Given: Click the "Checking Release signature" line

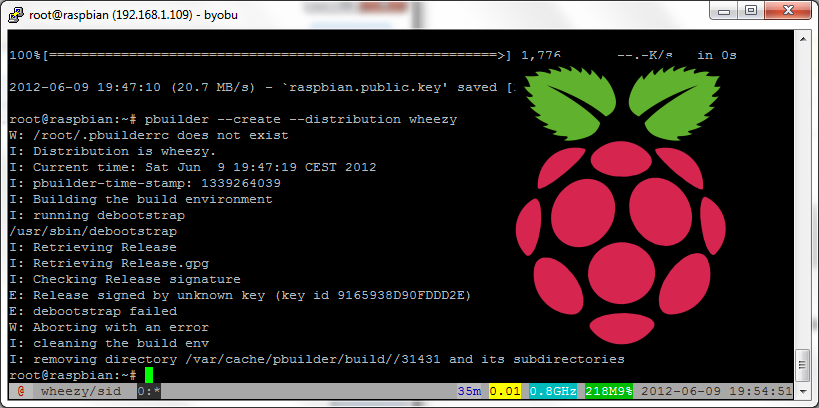Looking at the screenshot, I should (x=125, y=279).
